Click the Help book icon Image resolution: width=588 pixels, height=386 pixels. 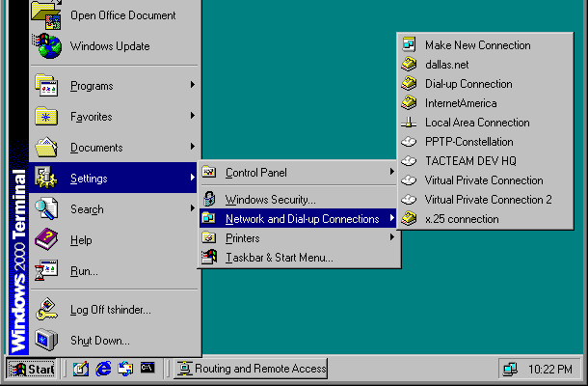coord(46,239)
